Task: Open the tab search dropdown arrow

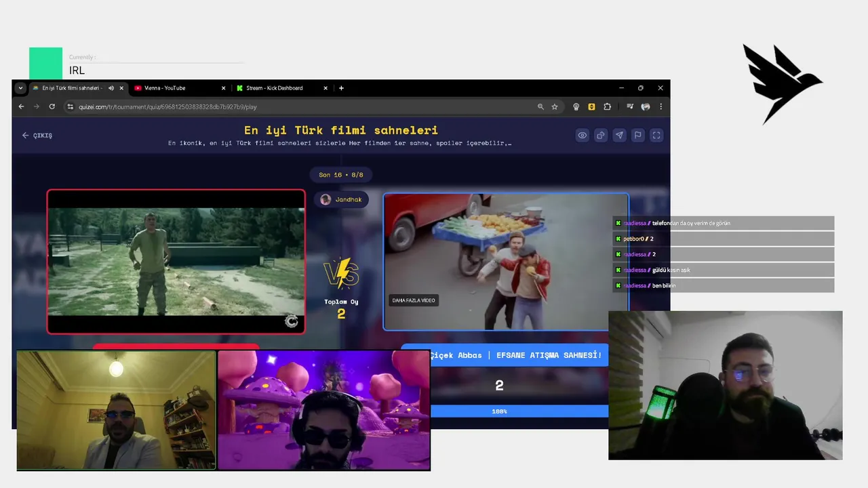Action: [20, 88]
